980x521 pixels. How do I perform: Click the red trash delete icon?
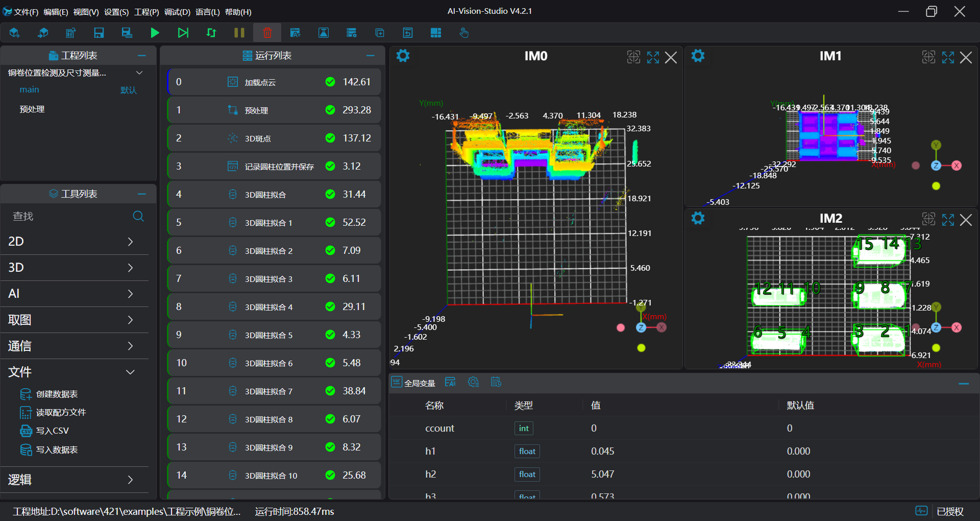267,33
